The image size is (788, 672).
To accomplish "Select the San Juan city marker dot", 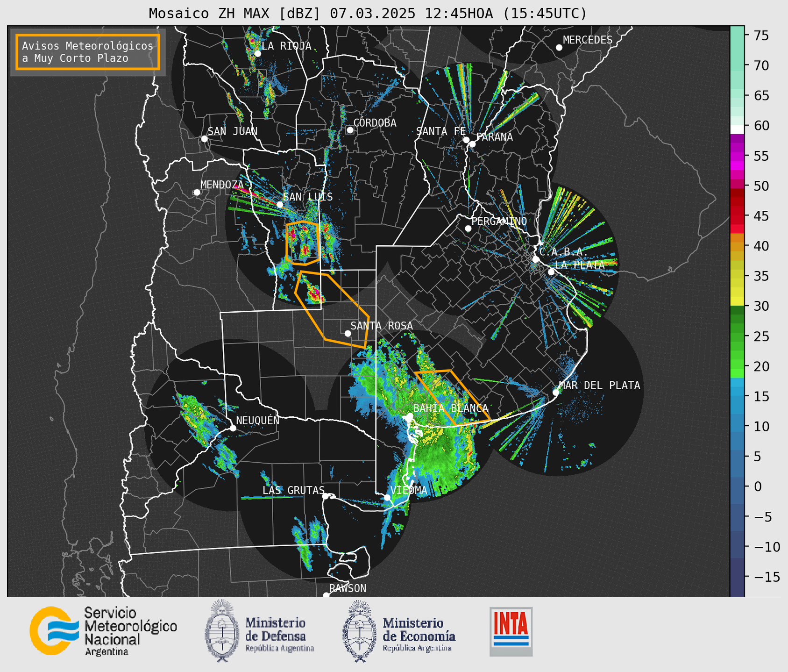I will [204, 139].
